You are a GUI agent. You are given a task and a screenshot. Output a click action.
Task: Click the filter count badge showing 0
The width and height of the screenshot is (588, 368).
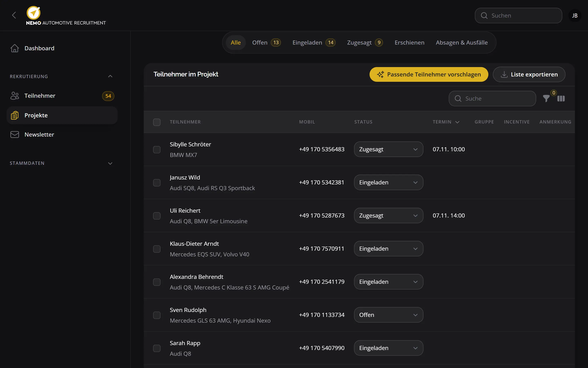[554, 93]
